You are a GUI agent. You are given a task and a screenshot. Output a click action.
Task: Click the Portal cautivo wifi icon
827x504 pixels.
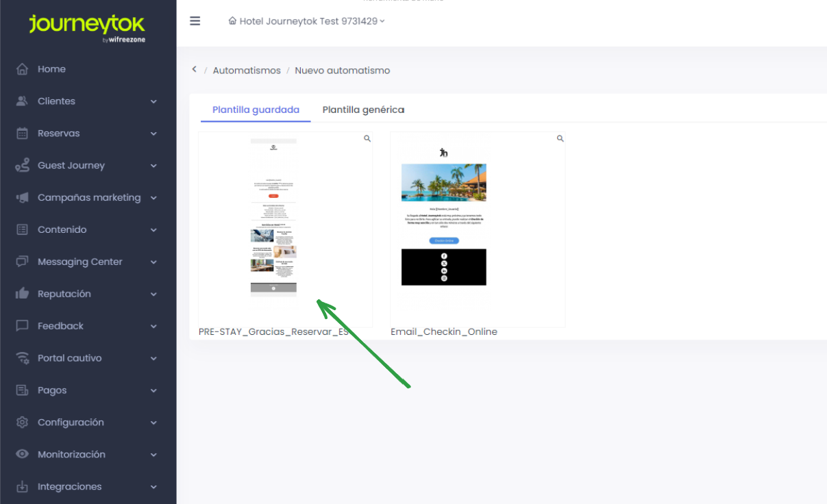(x=23, y=358)
